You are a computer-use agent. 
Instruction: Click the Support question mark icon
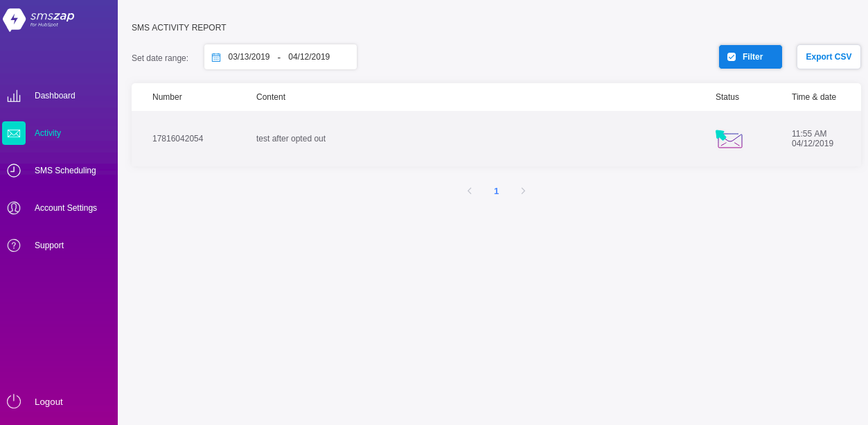tap(14, 245)
